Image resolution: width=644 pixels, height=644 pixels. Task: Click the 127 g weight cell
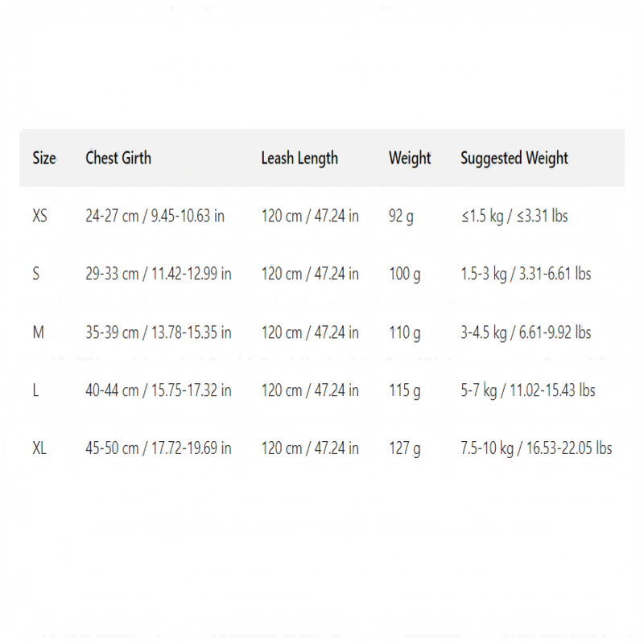click(x=405, y=449)
